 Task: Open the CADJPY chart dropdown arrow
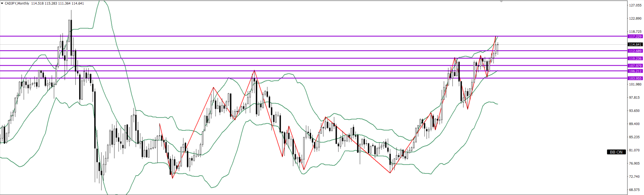[x=2, y=3]
